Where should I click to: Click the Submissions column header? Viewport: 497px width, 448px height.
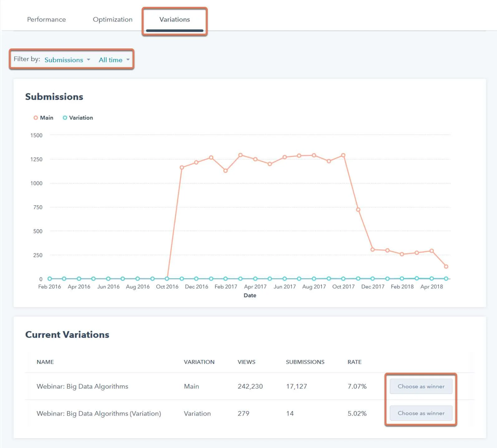tap(305, 362)
